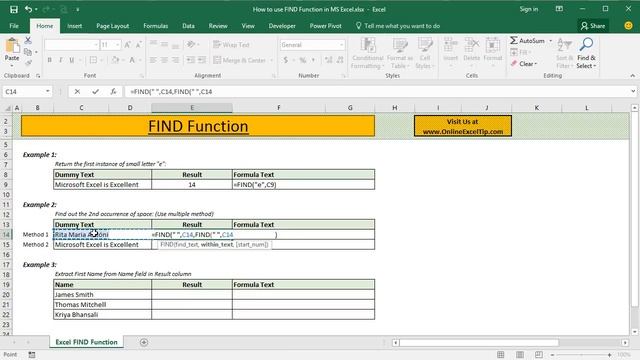Viewport: 640px width, 360px height.
Task: Click the Cancel X button in formula bar
Action: (x=77, y=92)
